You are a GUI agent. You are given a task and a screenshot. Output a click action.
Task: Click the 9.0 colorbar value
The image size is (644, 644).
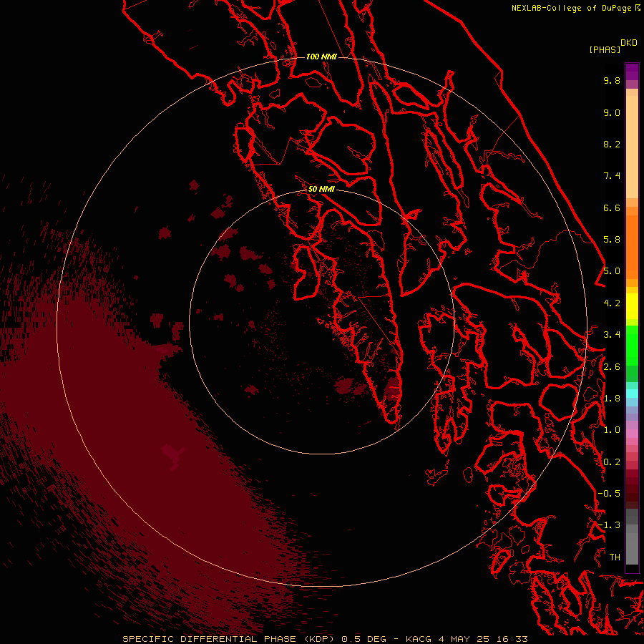click(x=612, y=112)
